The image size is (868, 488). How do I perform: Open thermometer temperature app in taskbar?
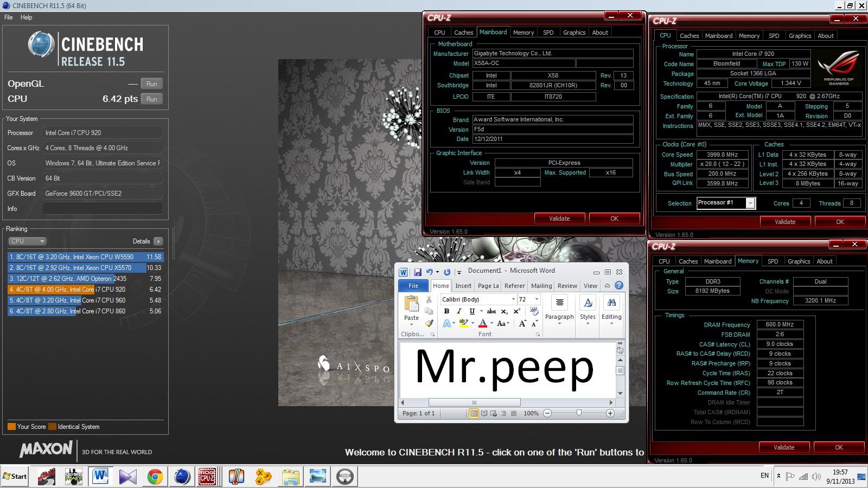237,477
